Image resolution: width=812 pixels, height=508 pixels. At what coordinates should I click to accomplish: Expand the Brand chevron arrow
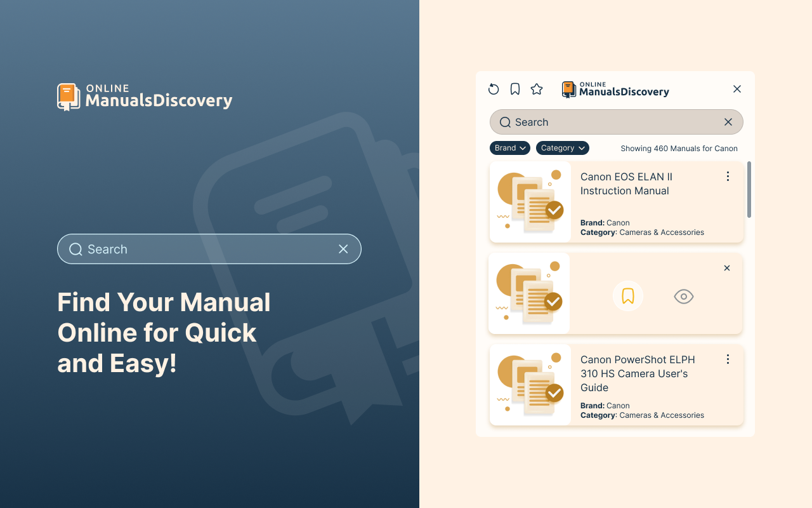[523, 148]
